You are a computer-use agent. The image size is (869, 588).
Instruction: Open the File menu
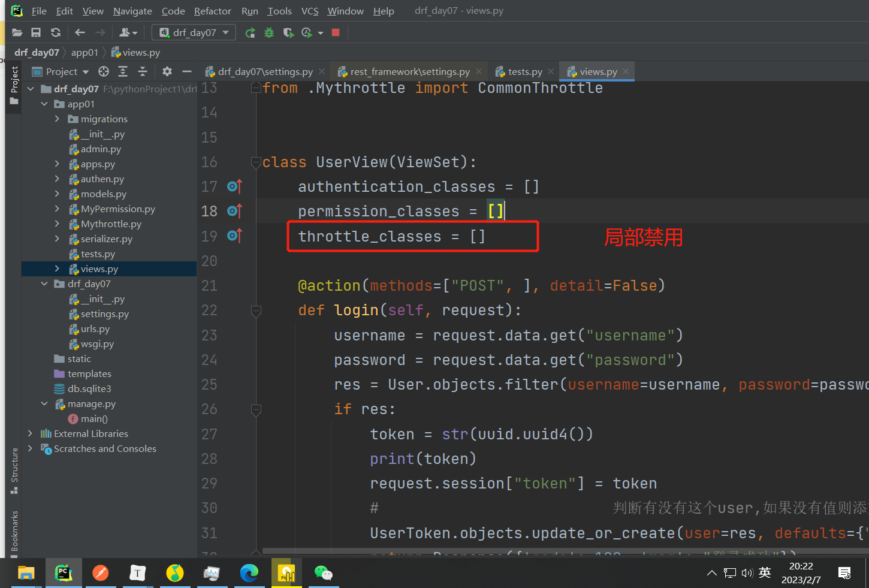tap(39, 11)
